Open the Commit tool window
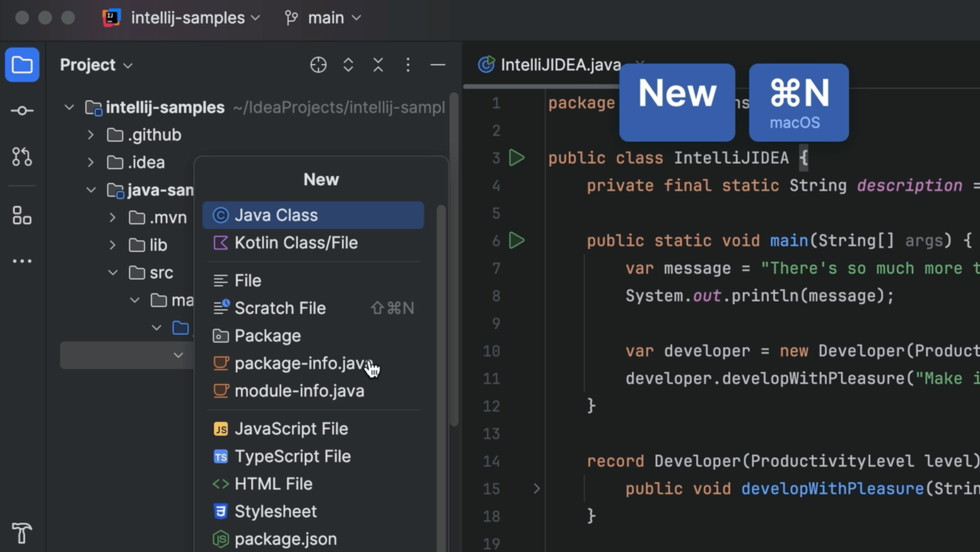The width and height of the screenshot is (980, 552). pos(22,111)
